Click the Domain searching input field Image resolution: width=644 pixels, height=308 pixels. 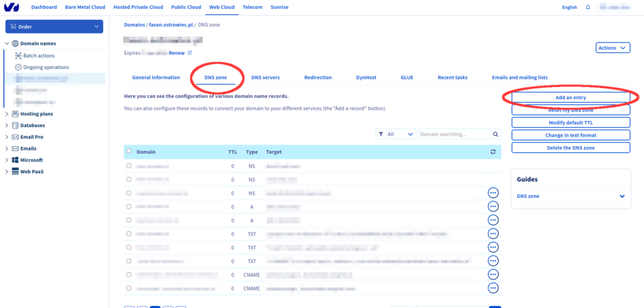point(454,134)
